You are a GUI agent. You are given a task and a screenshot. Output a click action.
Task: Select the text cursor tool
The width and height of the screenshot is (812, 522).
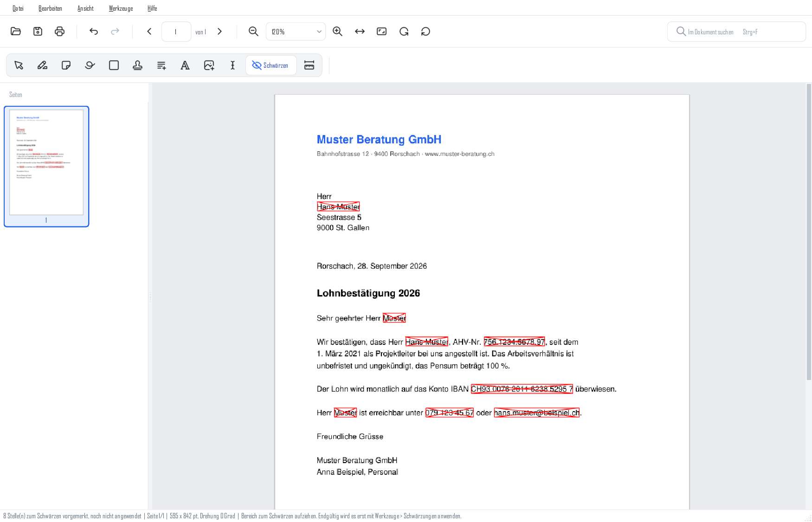tap(233, 65)
